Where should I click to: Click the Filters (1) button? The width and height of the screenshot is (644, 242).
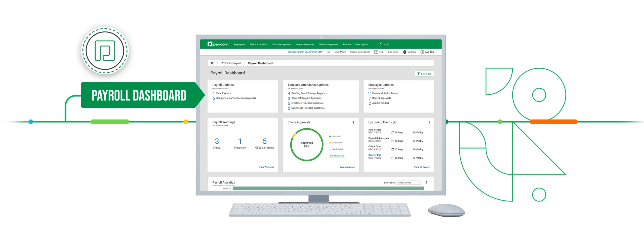click(x=424, y=74)
